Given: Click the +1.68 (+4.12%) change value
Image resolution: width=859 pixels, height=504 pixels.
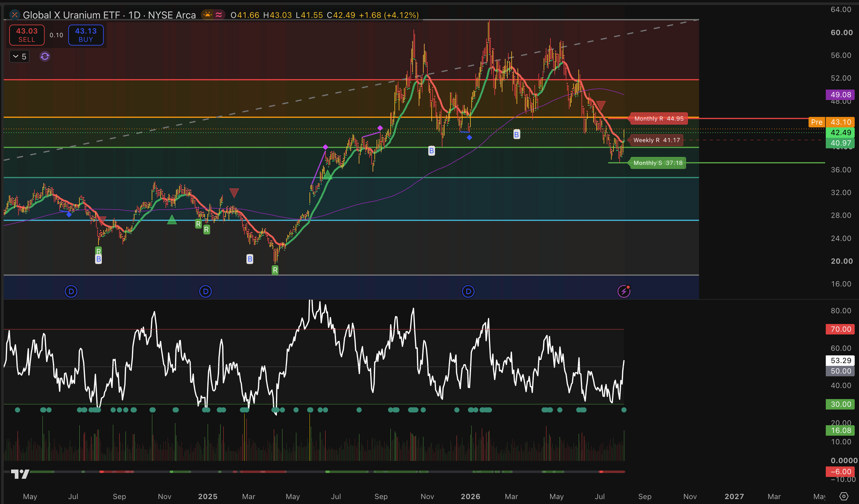Looking at the screenshot, I should point(389,15).
